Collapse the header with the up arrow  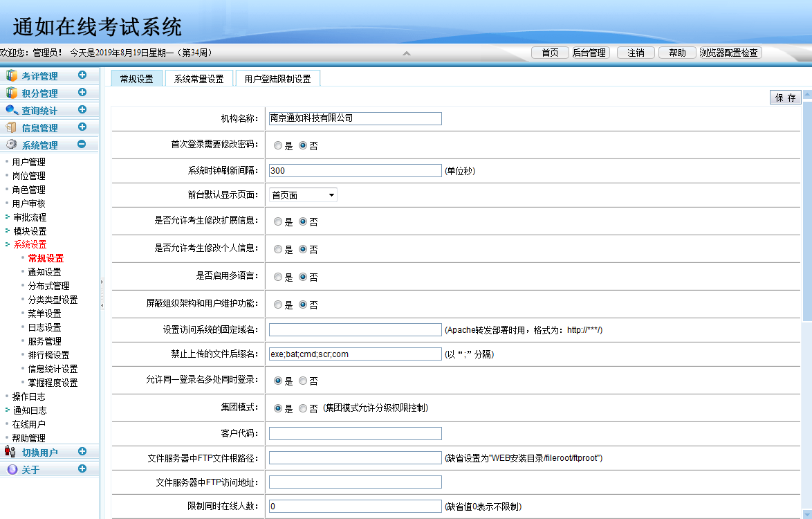[x=407, y=53]
